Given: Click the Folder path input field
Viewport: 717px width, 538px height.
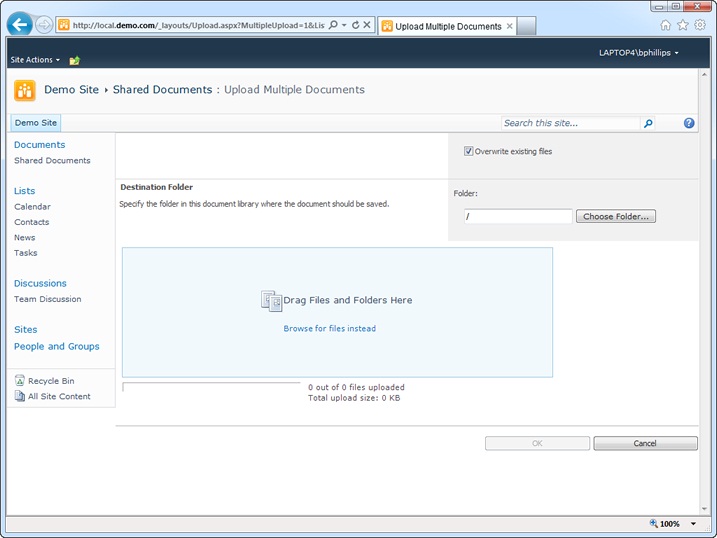Looking at the screenshot, I should click(x=518, y=216).
